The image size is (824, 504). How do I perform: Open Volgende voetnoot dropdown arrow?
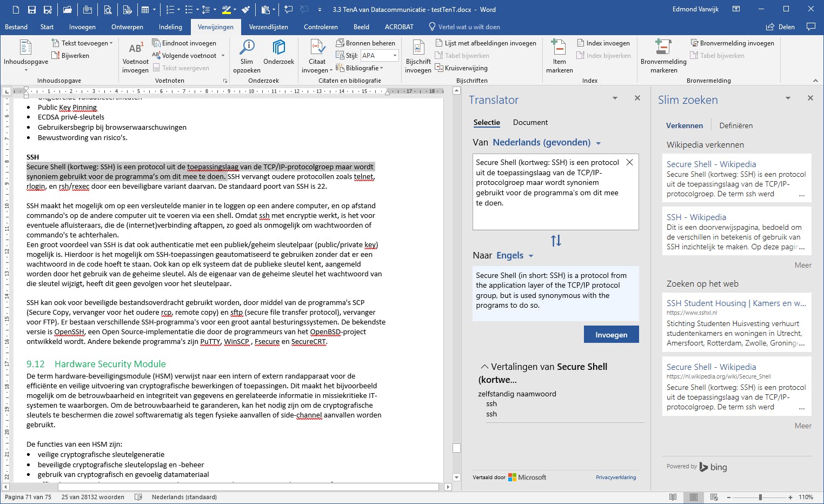click(223, 56)
